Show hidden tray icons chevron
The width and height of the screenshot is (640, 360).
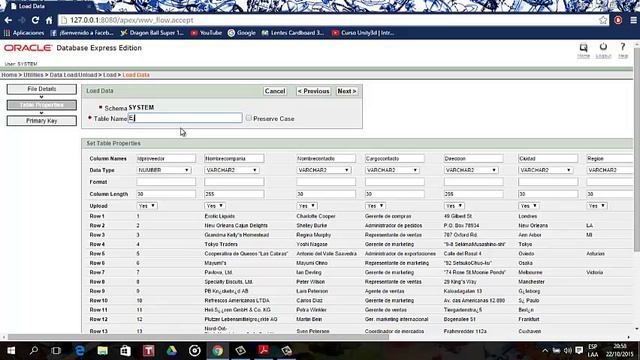[x=545, y=350]
